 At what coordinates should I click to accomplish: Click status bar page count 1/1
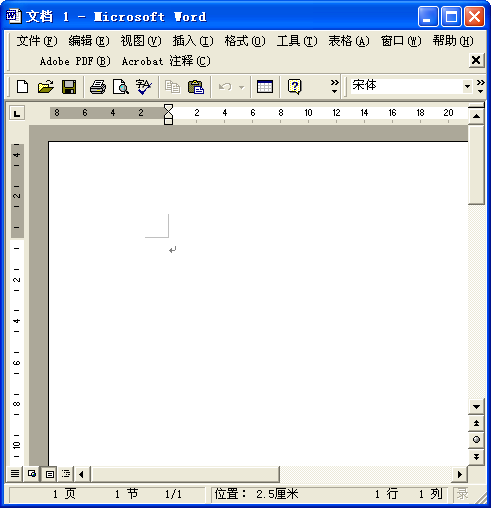[x=174, y=494]
